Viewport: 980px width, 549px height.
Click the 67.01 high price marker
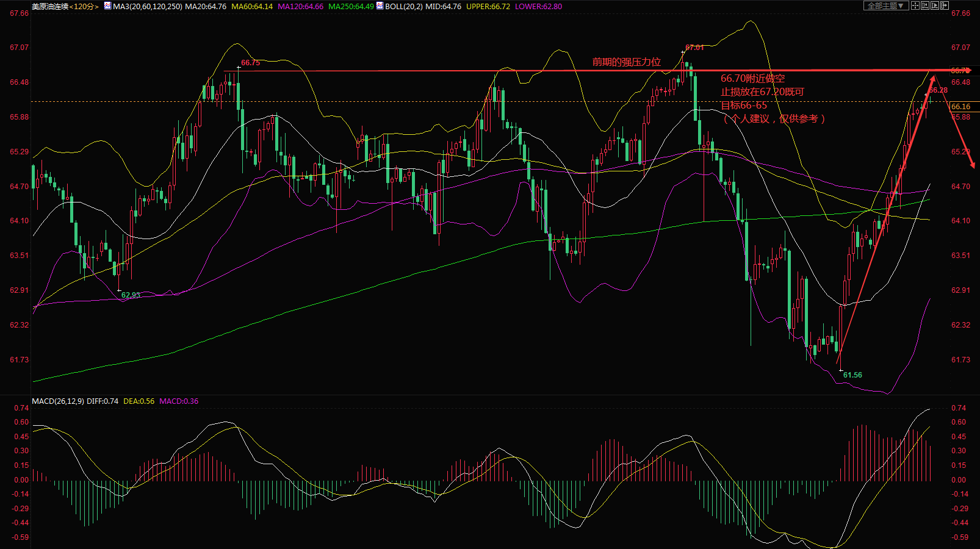click(x=694, y=47)
